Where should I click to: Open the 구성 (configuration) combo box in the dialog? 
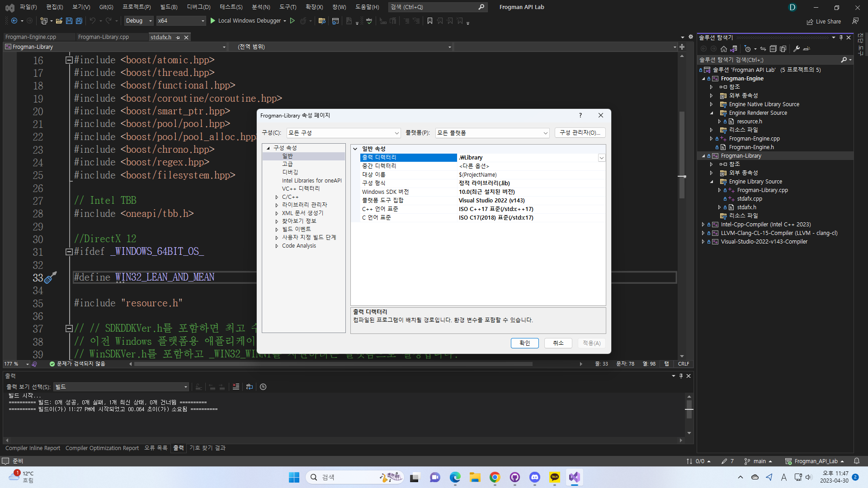[x=344, y=133]
